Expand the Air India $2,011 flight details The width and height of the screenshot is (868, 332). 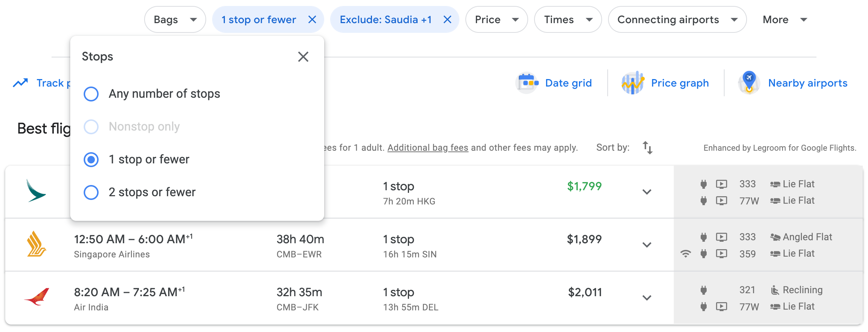[647, 298]
